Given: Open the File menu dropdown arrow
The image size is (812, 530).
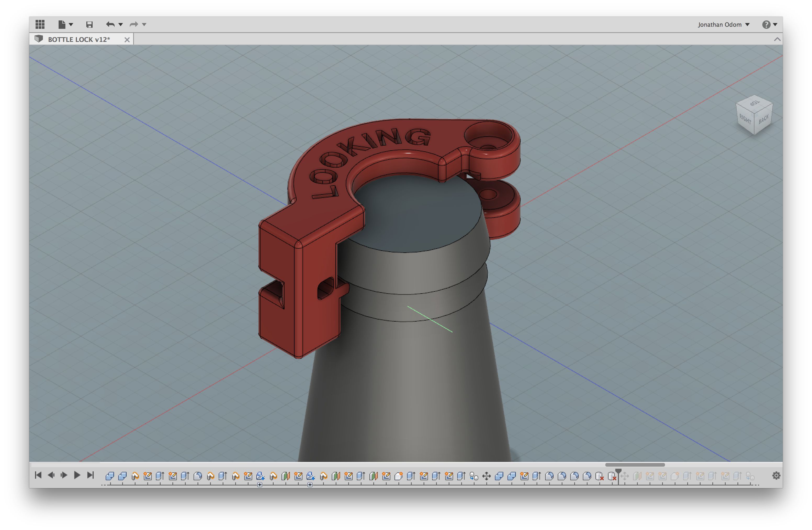Looking at the screenshot, I should pyautogui.click(x=71, y=25).
